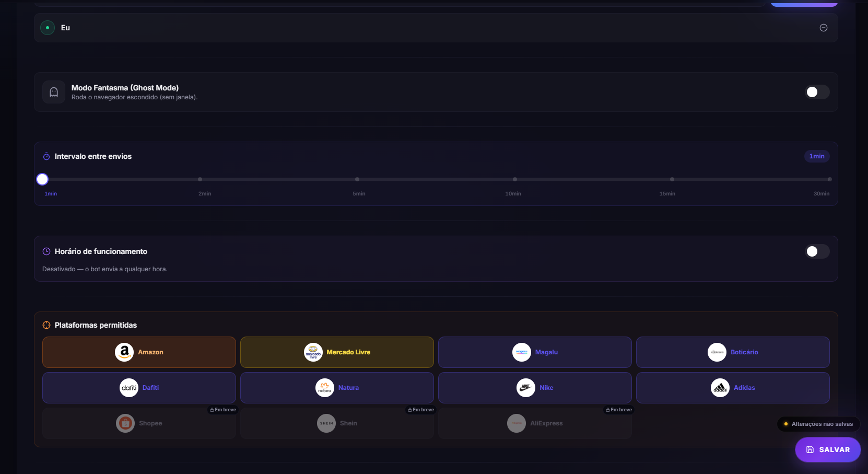Screen dimensions: 868x474
Task: Click the AliExpress logo icon
Action: 517,423
